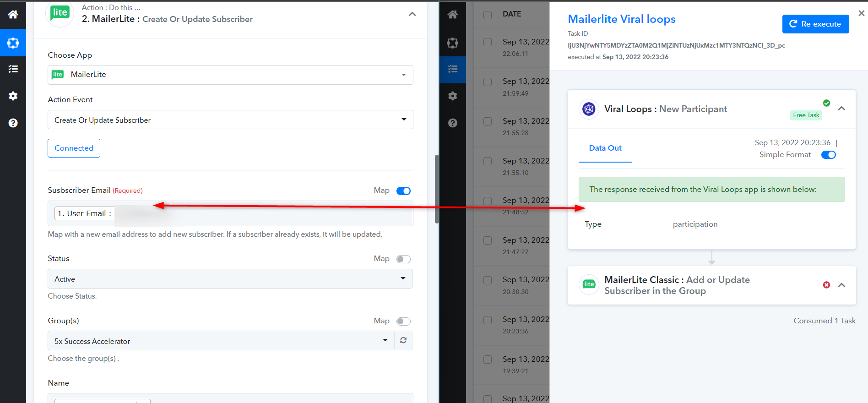Click the Connected button
This screenshot has width=868, height=403.
point(74,148)
